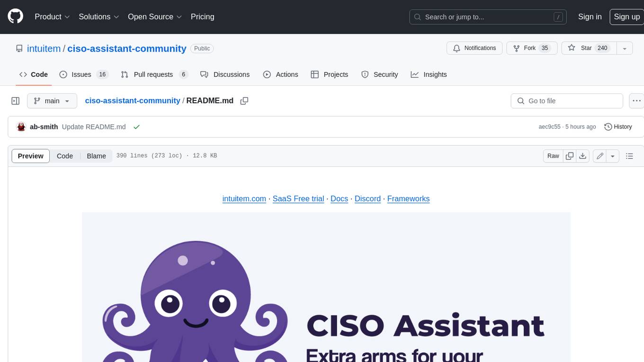
Task: Switch to the Discussions tab
Action: point(225,74)
